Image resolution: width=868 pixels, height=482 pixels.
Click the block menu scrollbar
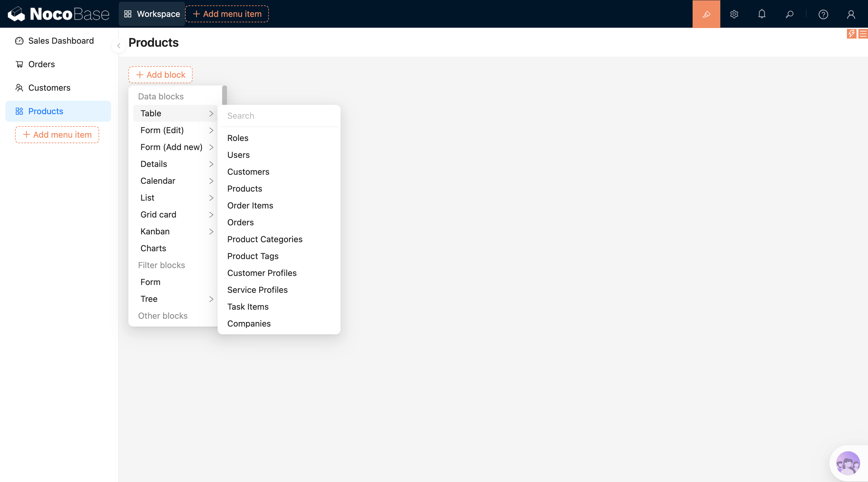click(x=225, y=95)
